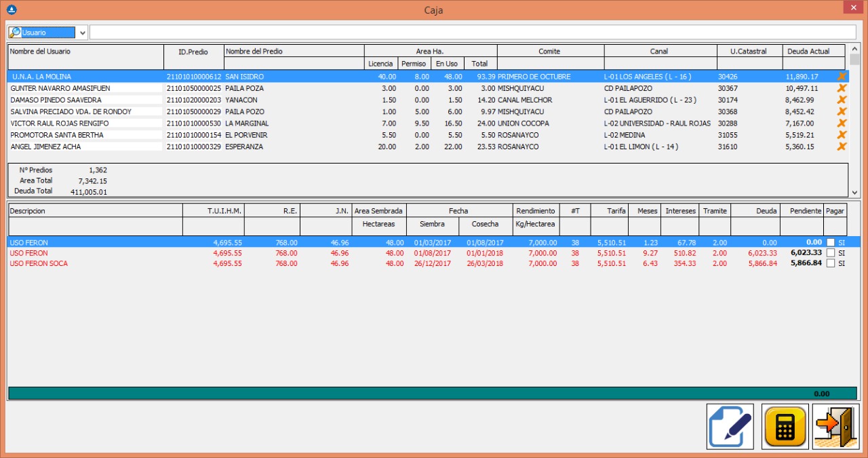Click scroll down arrow of user list
The width and height of the screenshot is (868, 458).
854,193
